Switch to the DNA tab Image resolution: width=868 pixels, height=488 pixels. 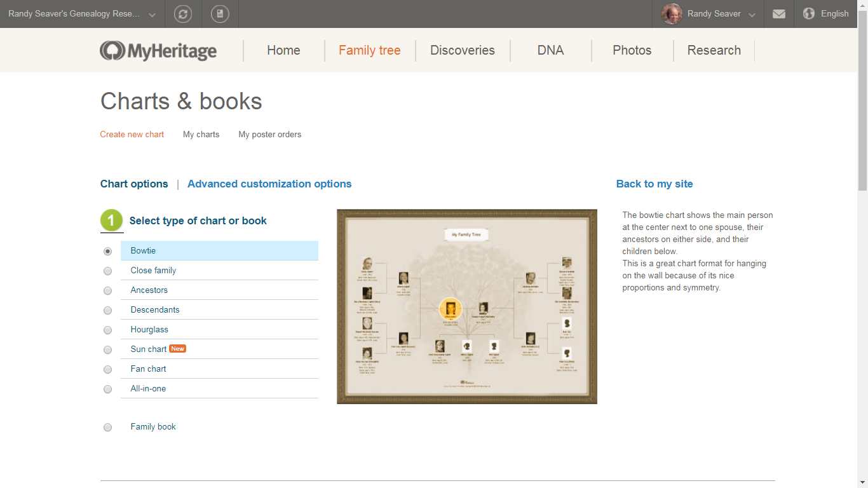550,50
